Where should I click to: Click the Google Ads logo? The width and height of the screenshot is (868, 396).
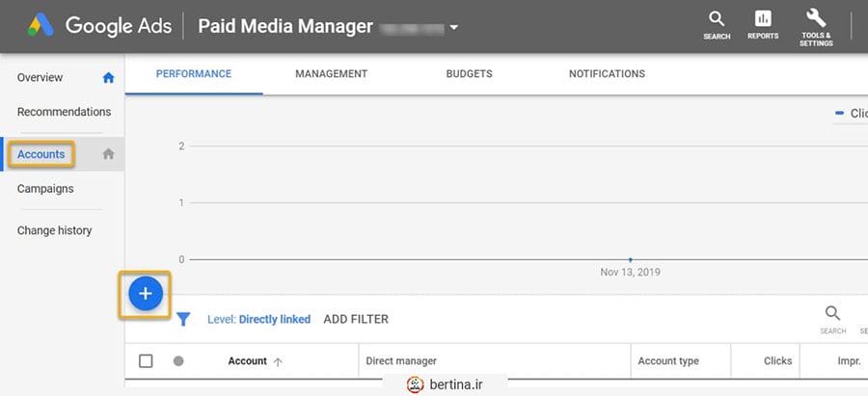(41, 25)
